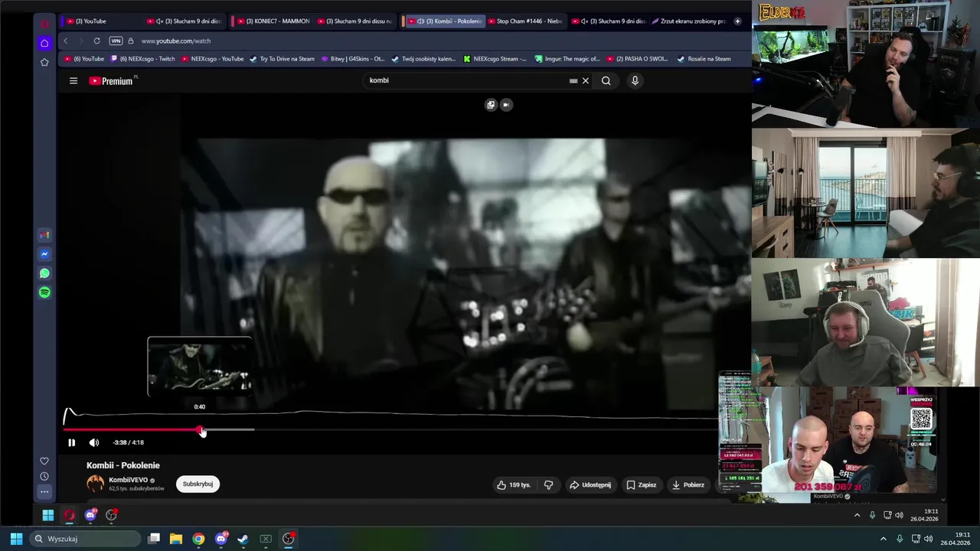Subscribe using the Subskrybuj button
The height and width of the screenshot is (551, 980).
pyautogui.click(x=198, y=484)
